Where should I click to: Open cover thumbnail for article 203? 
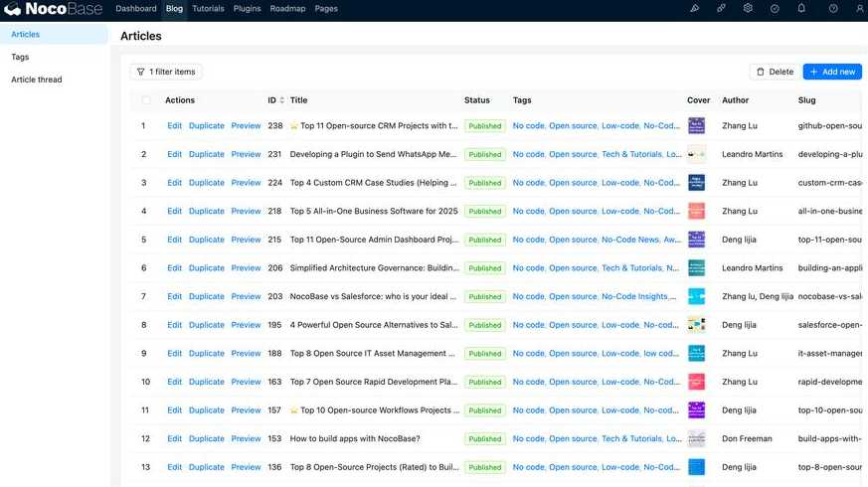[x=696, y=296]
